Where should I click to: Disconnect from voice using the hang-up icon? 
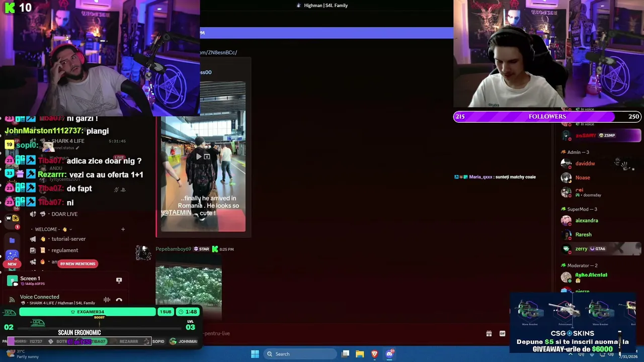coord(119,300)
